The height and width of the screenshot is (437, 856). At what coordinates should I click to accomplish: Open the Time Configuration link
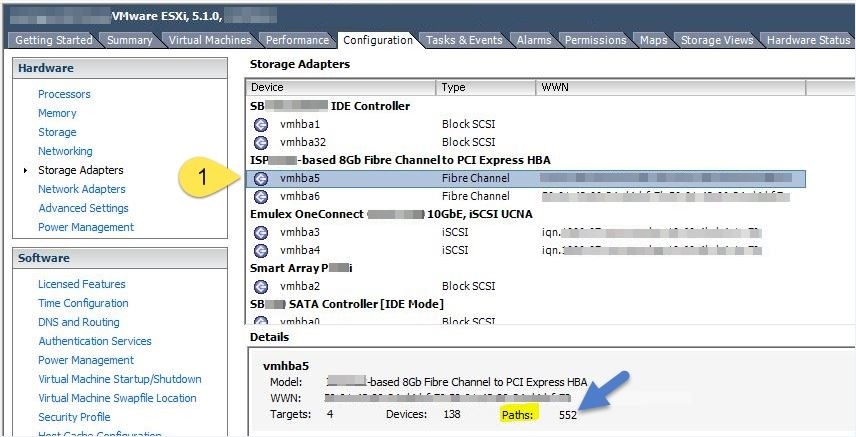[83, 303]
